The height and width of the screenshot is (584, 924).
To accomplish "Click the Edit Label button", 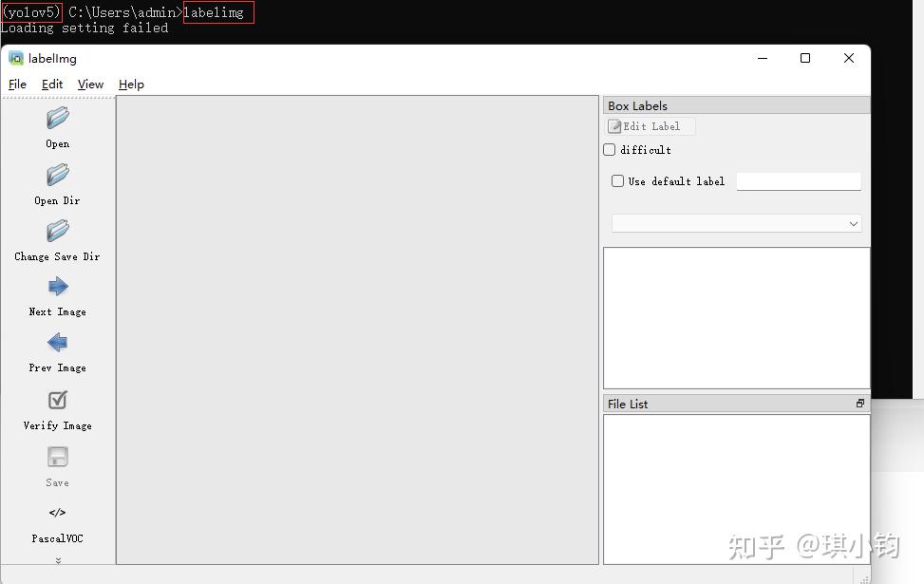I will pos(651,126).
